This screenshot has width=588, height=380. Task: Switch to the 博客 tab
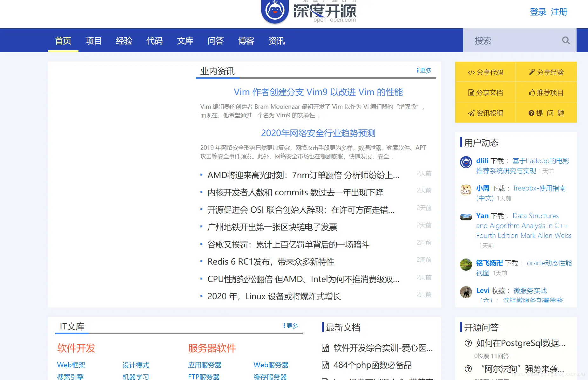click(x=246, y=40)
